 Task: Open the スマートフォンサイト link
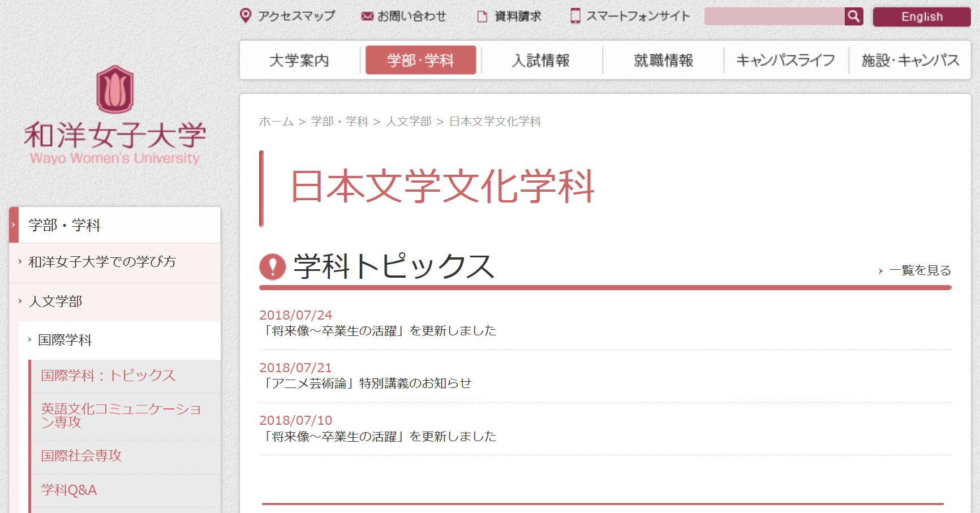click(x=638, y=16)
